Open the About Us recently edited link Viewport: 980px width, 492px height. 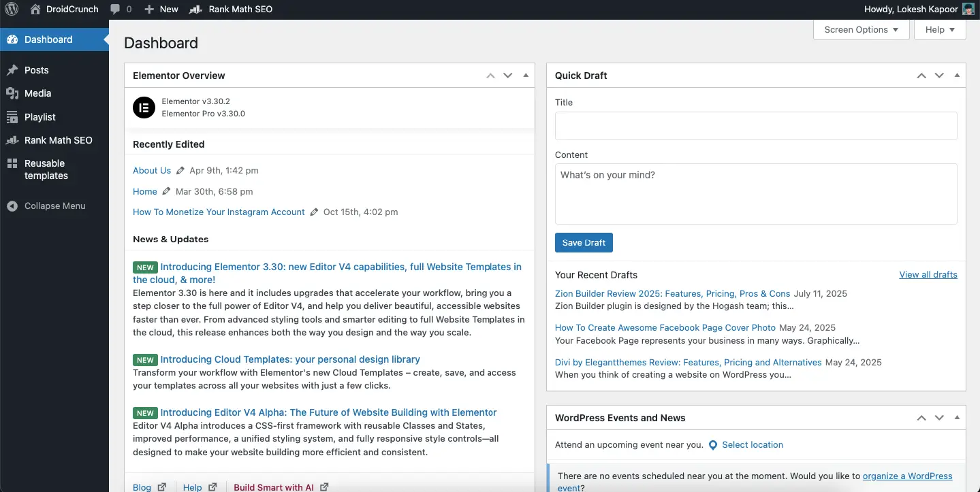click(152, 170)
